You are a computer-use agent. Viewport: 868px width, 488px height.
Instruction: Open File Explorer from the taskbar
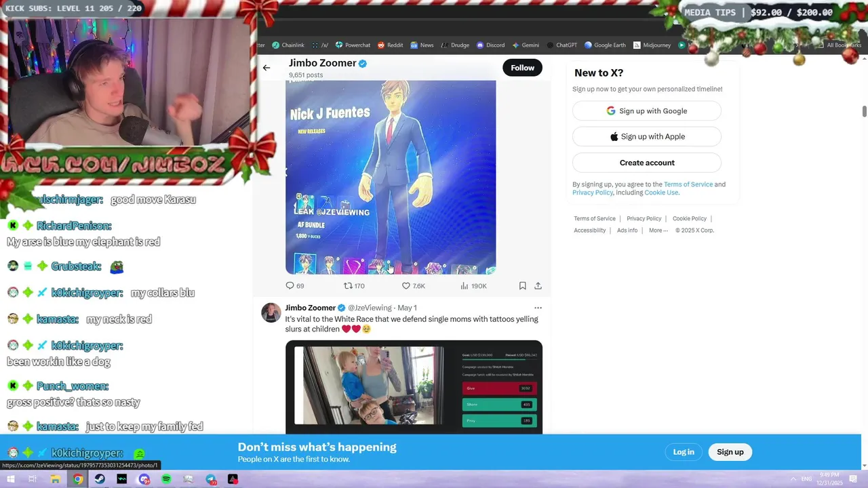[x=55, y=479]
